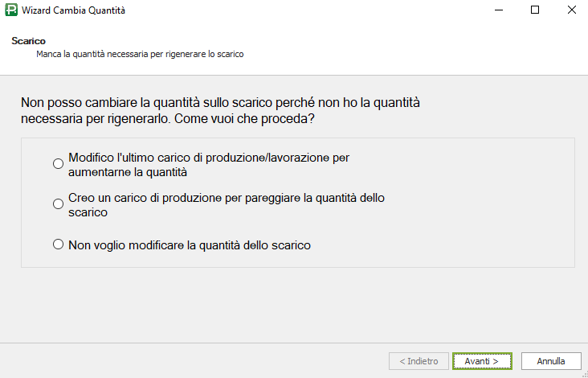Click the greyed-out "< Indietro" button
Image resolution: width=588 pixels, height=378 pixels.
[418, 361]
